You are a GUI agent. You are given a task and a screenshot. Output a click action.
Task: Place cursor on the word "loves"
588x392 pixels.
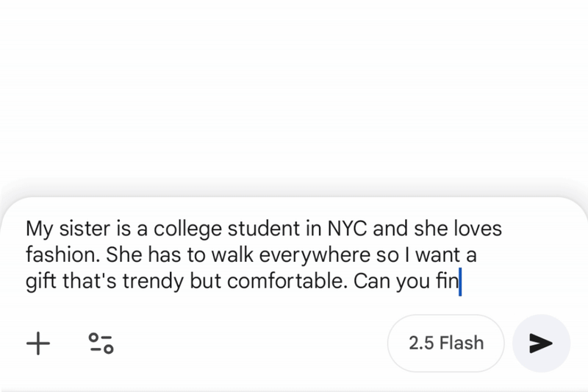pos(476,229)
